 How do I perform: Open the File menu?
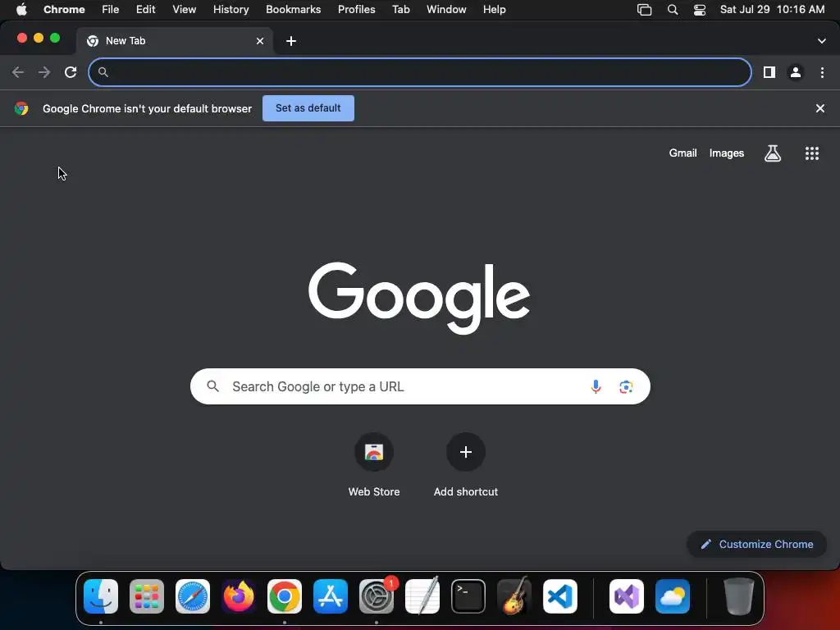[x=111, y=10]
